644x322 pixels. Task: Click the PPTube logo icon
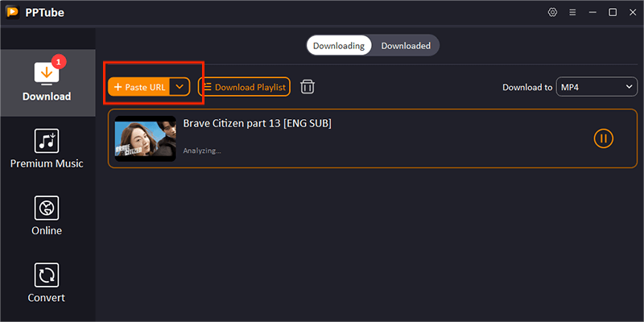tap(13, 12)
